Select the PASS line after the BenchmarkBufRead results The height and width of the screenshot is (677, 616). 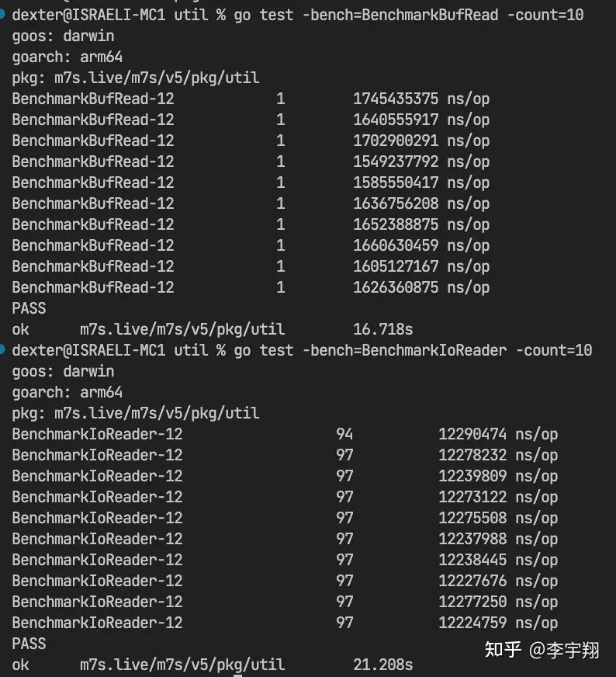[x=29, y=308]
